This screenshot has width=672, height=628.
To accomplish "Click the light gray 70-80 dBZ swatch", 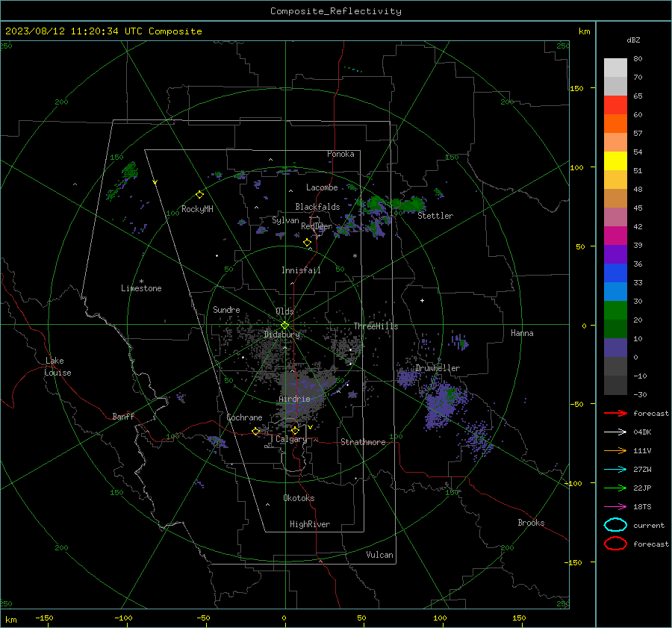I will click(x=615, y=68).
